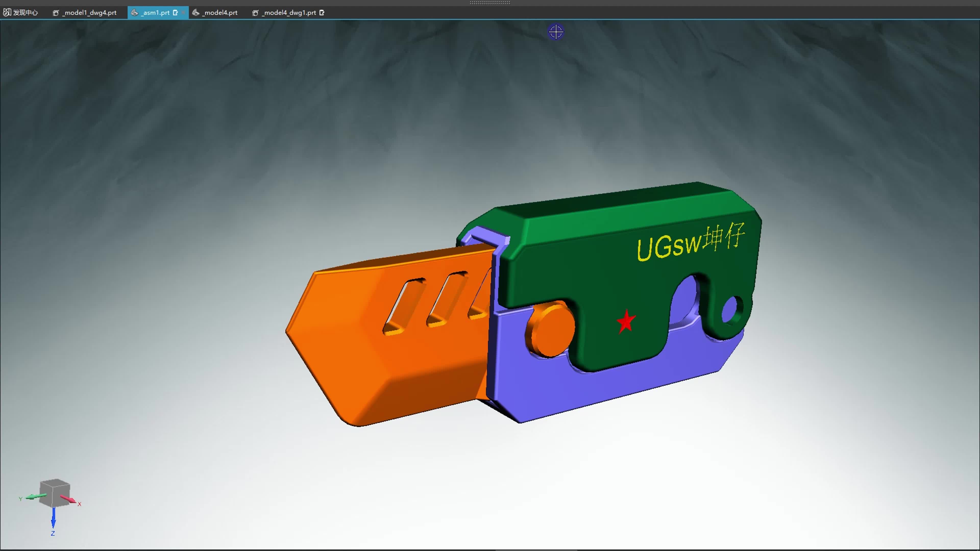Click the modified icon on _asm1.prt tab
Image resolution: width=980 pixels, height=551 pixels.
tap(175, 12)
